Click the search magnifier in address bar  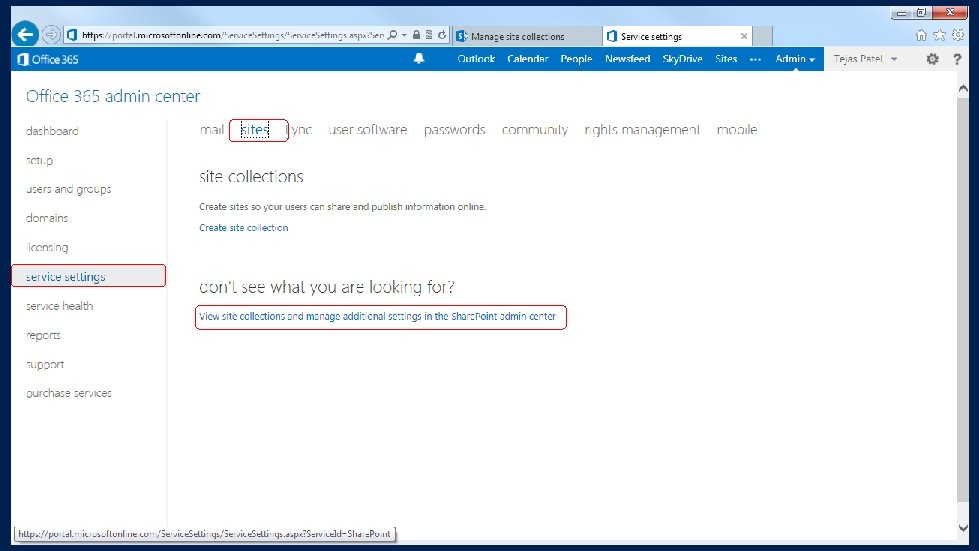(x=392, y=35)
